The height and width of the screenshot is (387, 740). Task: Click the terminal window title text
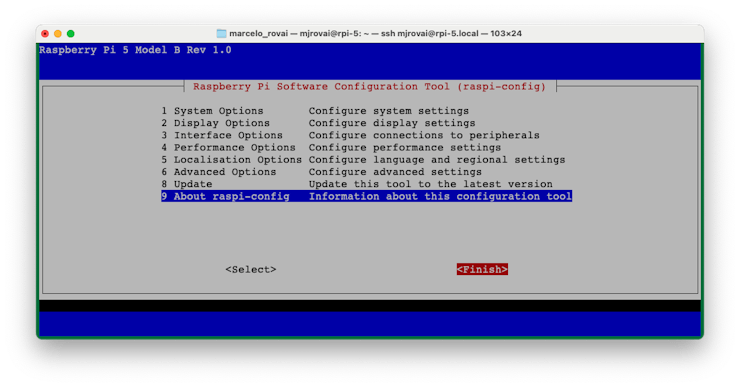[375, 34]
